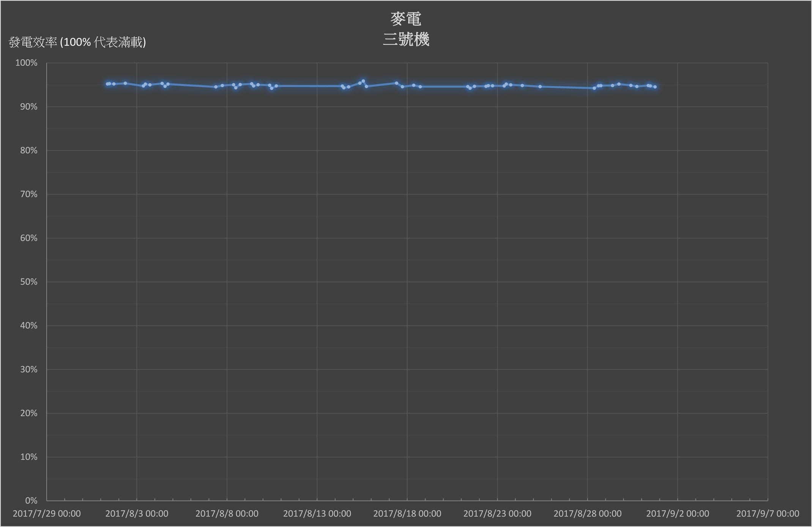Click the 2017/8/18 00:00 date label
Viewport: 812px width, 527px height.
pos(407,514)
